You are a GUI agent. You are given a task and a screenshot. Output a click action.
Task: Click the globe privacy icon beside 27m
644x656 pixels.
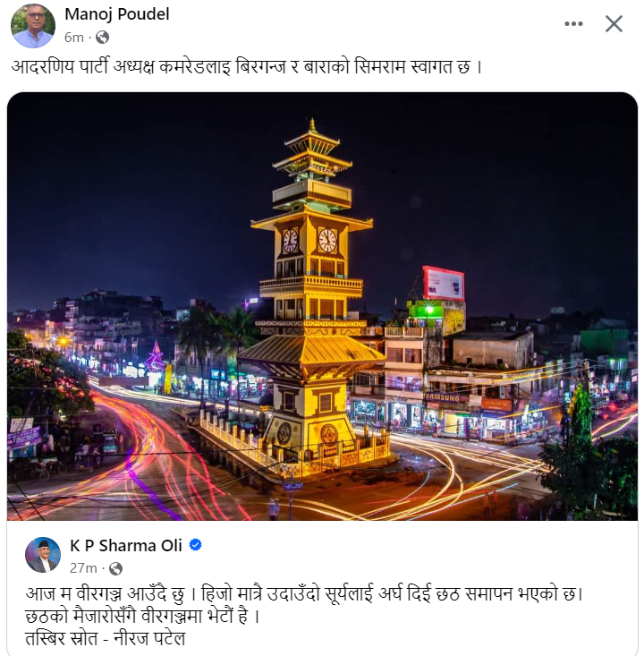pos(115,568)
